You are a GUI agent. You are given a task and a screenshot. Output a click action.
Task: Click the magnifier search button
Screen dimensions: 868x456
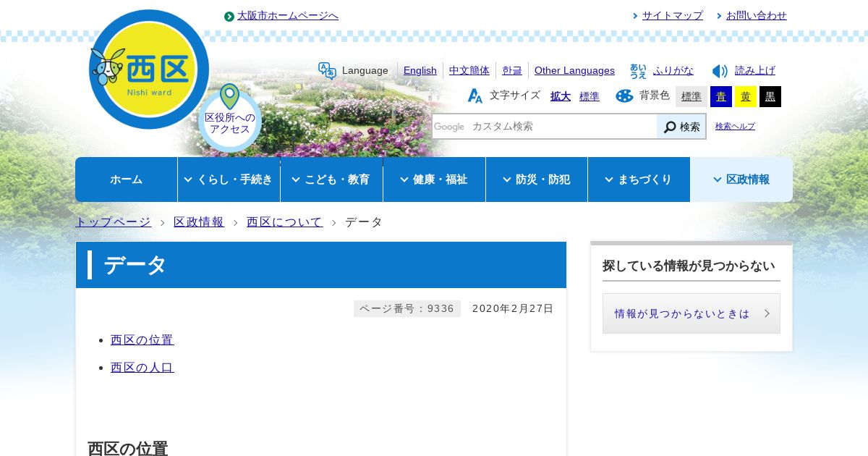tap(681, 127)
